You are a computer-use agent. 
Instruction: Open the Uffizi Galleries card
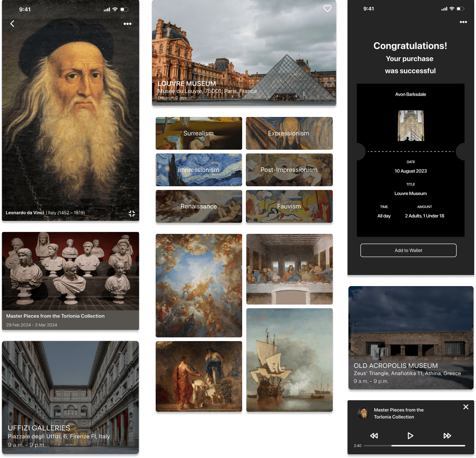point(70,397)
